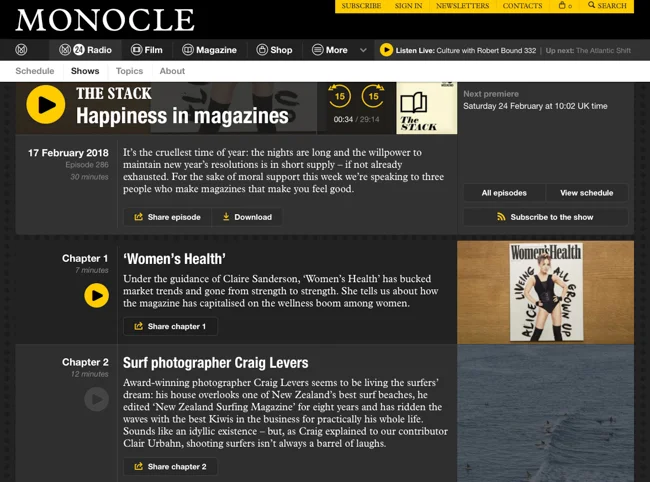Viewport: 650px width, 482px height.
Task: Play Chapter 1 Women's Health
Action: click(97, 295)
